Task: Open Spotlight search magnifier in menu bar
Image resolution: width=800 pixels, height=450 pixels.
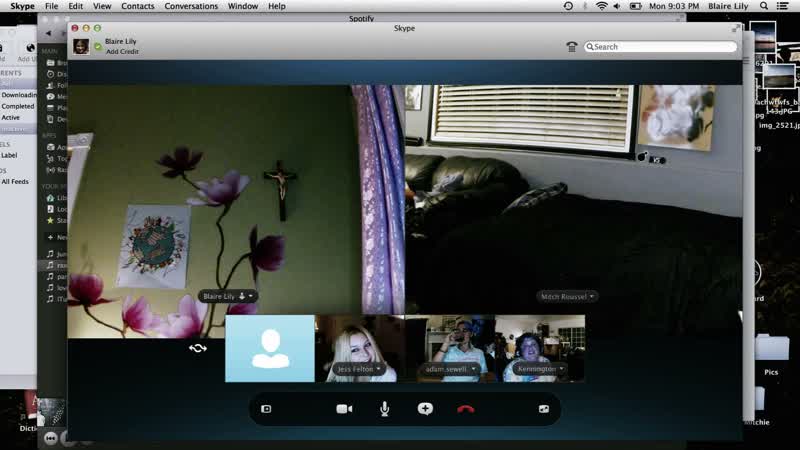Action: (x=763, y=6)
